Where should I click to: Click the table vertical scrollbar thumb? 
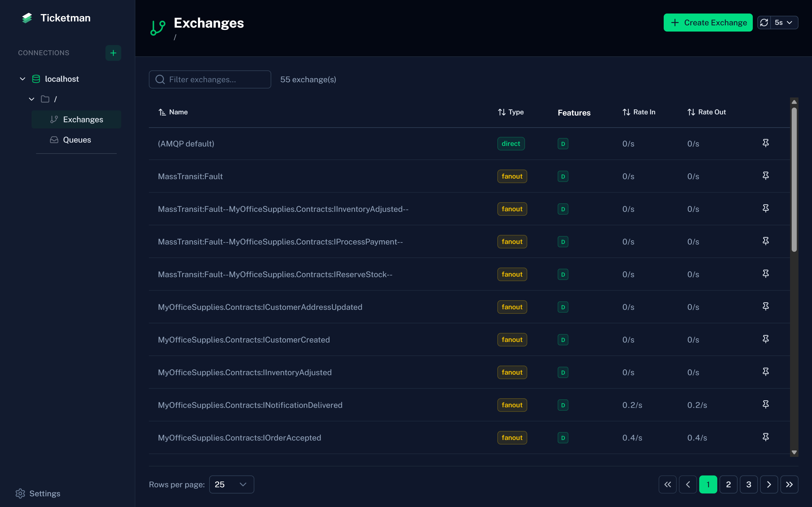(794, 179)
